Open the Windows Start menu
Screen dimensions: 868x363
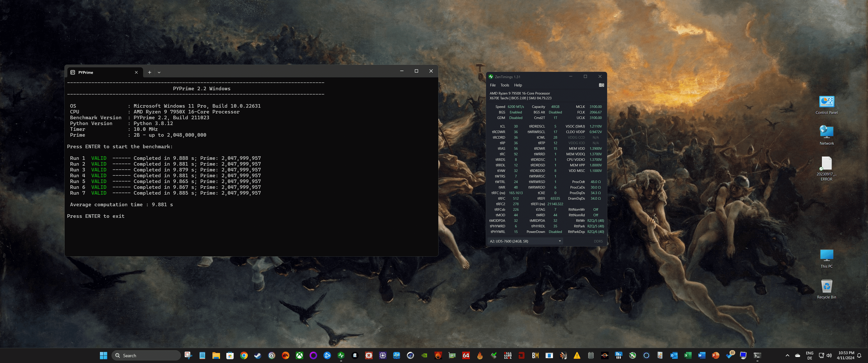coord(103,355)
